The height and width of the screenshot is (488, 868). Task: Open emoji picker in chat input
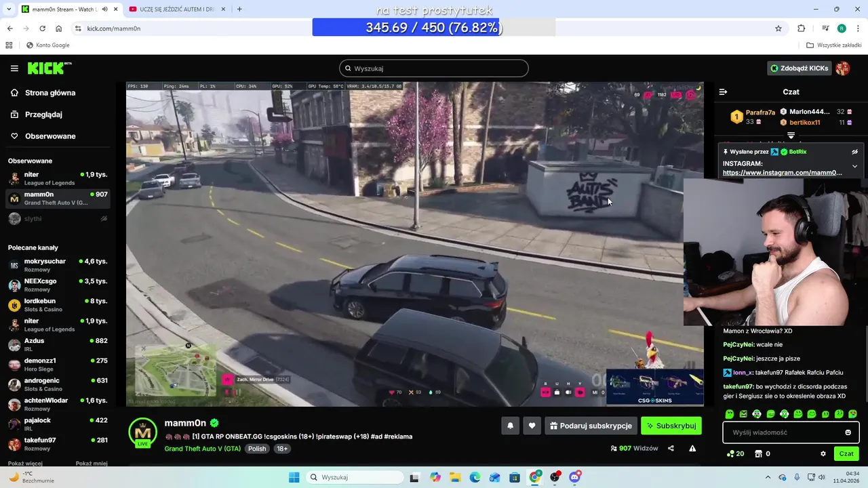(x=848, y=432)
